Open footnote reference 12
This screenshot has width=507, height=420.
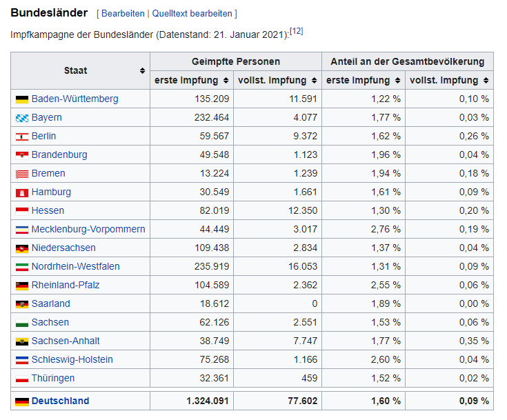click(x=297, y=31)
